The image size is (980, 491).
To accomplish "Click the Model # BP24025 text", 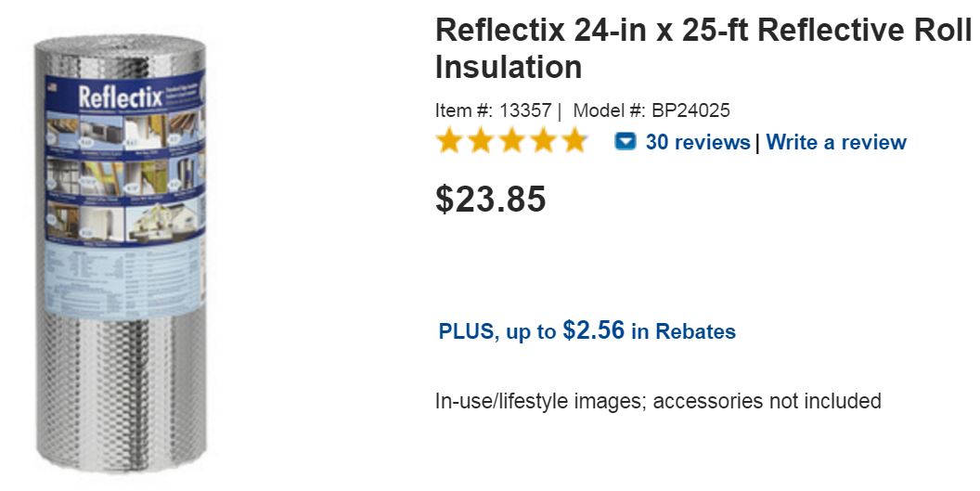I will click(651, 110).
